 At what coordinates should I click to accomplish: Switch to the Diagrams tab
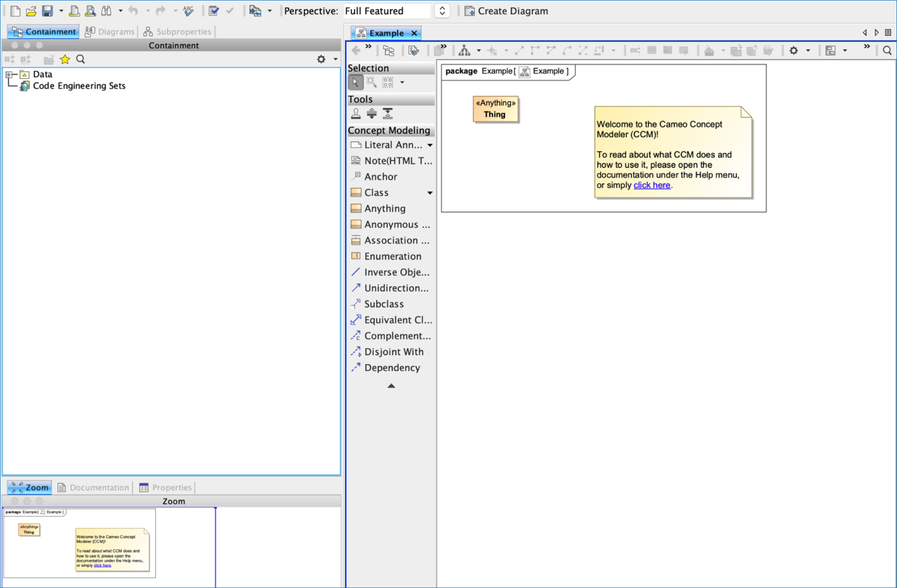110,32
